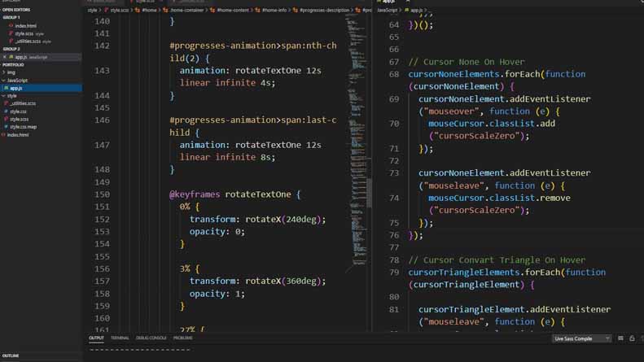644x362 pixels.
Task: Open index.html at the Portfolio root
Action: 18,135
